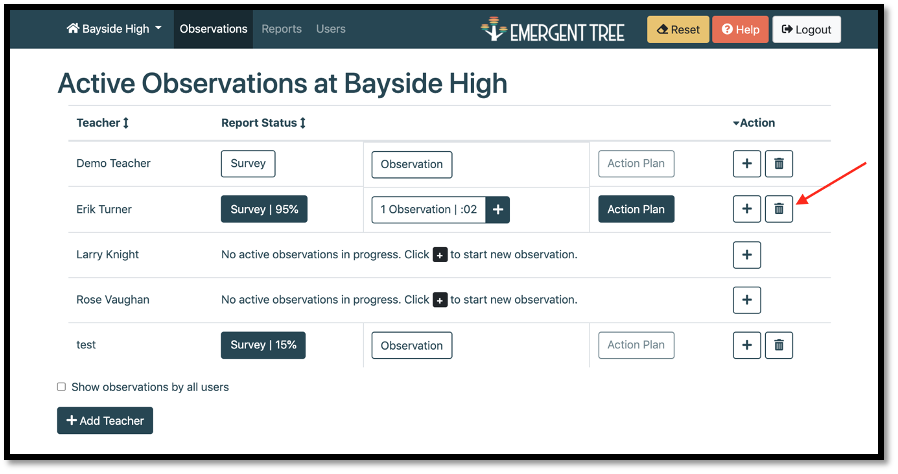The image size is (898, 474).
Task: Click the Add Teacher button
Action: 105,421
